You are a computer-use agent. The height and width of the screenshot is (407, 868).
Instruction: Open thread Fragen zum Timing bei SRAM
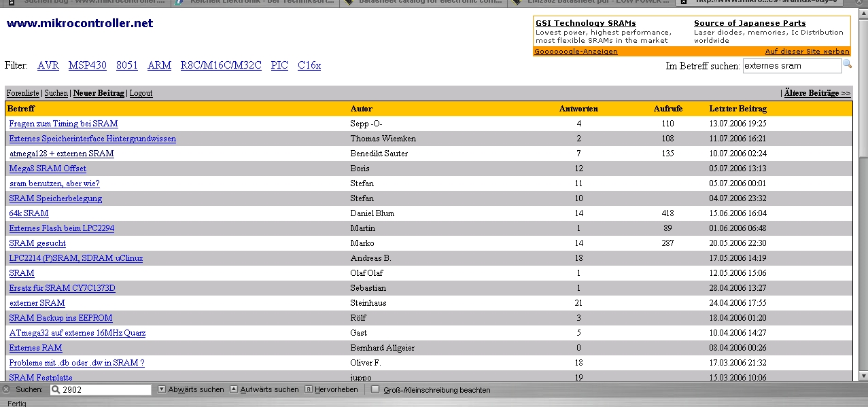[x=64, y=124]
